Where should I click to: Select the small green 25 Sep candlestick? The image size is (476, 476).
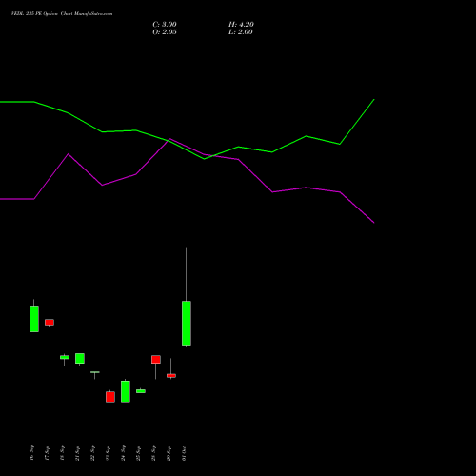pyautogui.click(x=141, y=391)
